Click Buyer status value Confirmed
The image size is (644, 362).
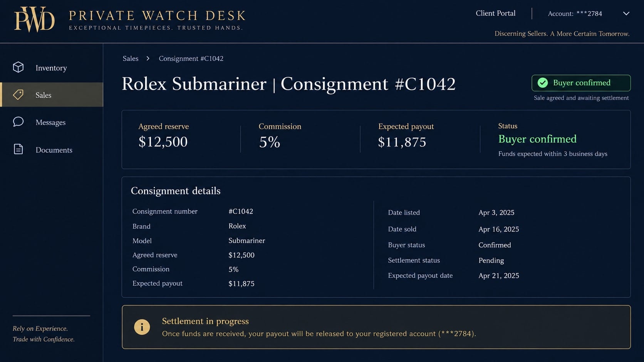click(x=495, y=245)
